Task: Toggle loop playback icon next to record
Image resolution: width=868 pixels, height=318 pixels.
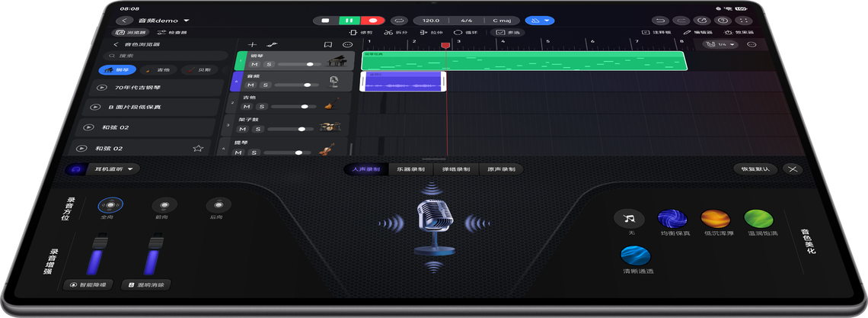Action: click(400, 21)
